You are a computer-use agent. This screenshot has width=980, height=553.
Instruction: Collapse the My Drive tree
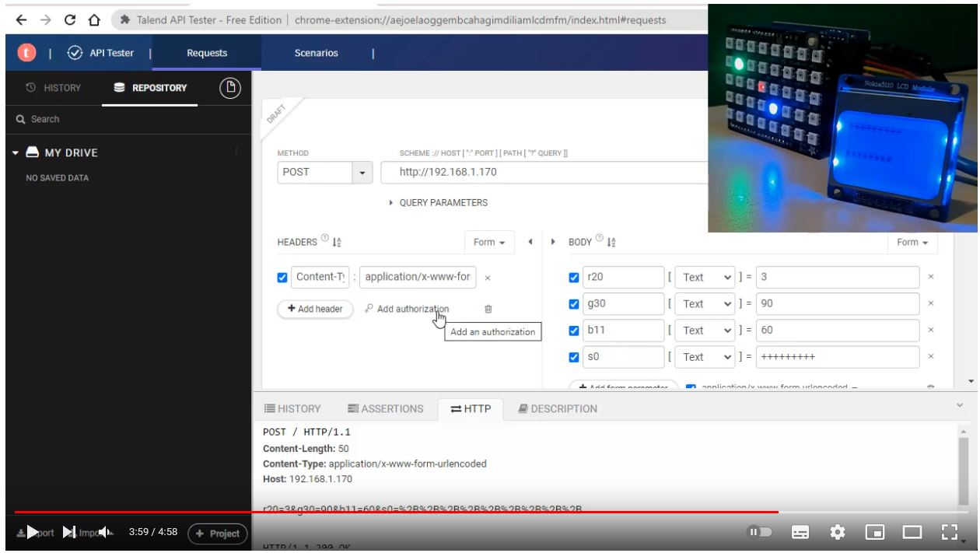[x=17, y=152]
